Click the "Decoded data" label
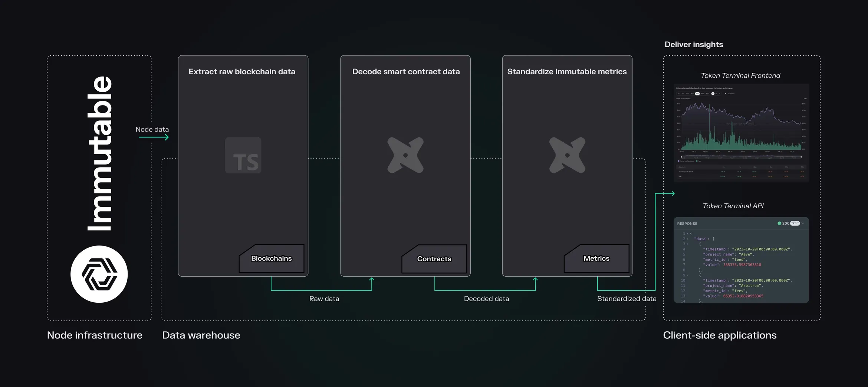Image resolution: width=868 pixels, height=387 pixels. click(x=486, y=299)
